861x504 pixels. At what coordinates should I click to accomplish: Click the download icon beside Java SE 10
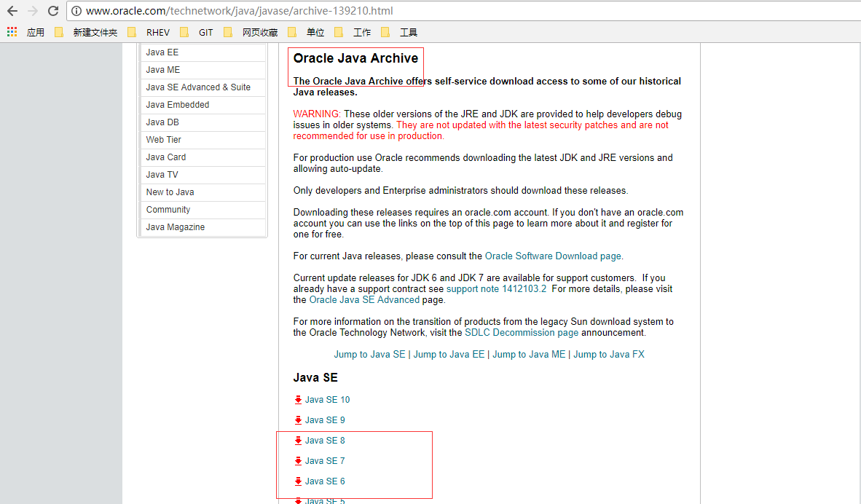coord(298,400)
